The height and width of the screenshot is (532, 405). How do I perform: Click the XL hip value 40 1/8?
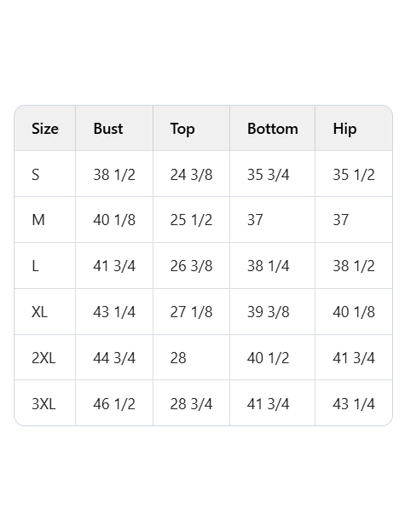pos(354,312)
